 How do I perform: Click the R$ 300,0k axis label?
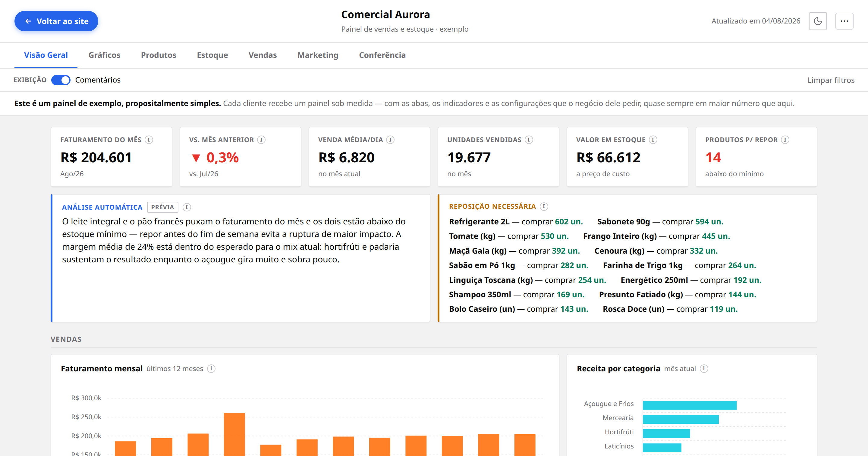tap(86, 398)
